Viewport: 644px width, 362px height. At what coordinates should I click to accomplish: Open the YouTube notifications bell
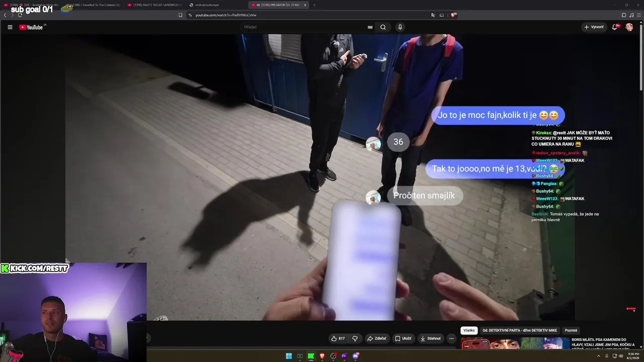point(615,27)
